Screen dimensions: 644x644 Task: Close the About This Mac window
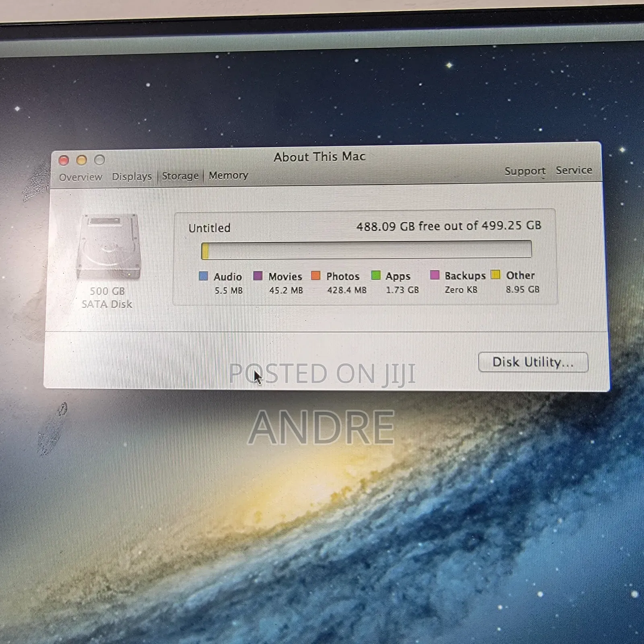(64, 161)
